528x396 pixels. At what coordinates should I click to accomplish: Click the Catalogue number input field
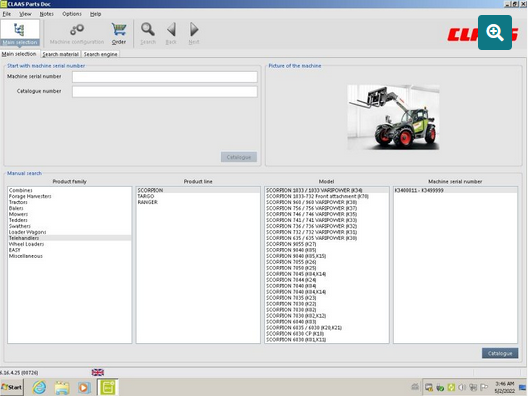click(165, 92)
